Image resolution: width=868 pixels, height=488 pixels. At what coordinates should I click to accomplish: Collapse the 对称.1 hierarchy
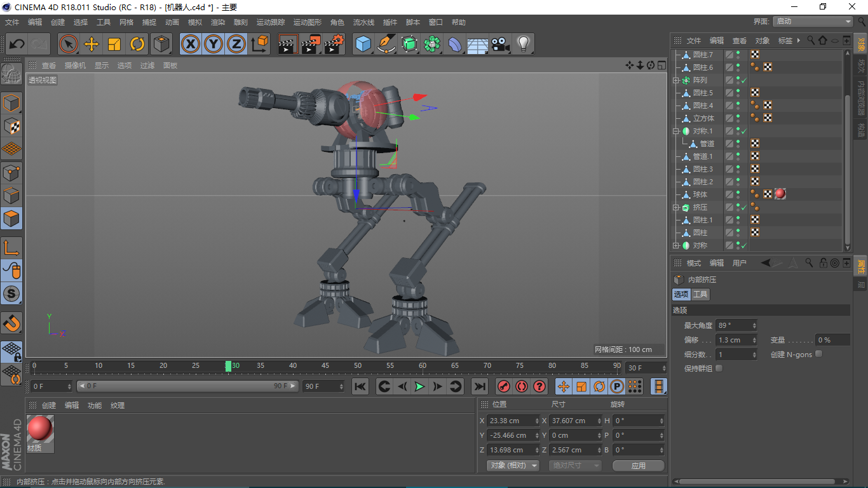point(674,131)
